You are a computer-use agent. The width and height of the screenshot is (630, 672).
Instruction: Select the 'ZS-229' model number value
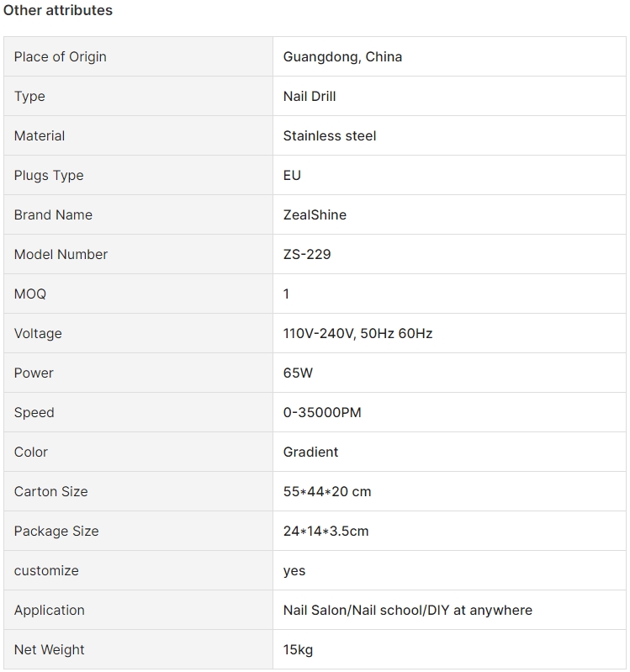tap(307, 255)
